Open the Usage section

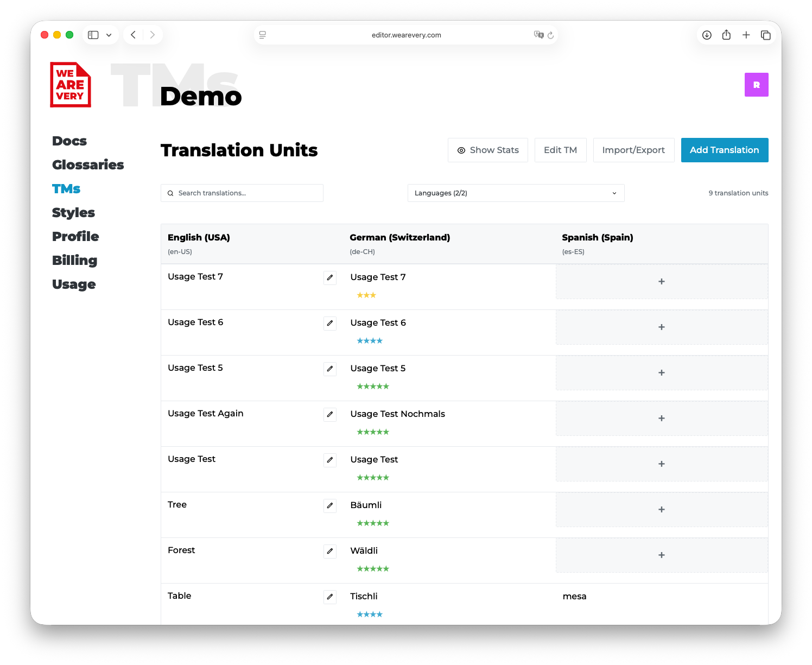click(x=74, y=284)
